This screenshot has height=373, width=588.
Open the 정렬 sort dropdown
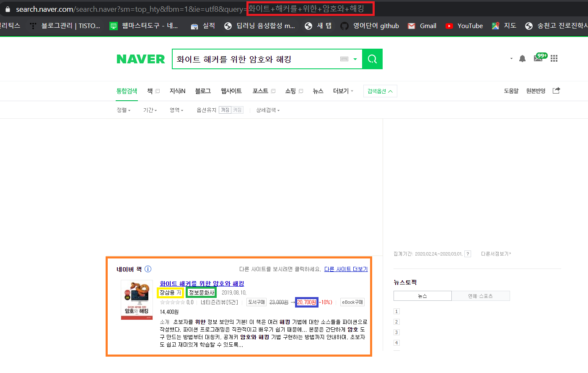pos(124,110)
